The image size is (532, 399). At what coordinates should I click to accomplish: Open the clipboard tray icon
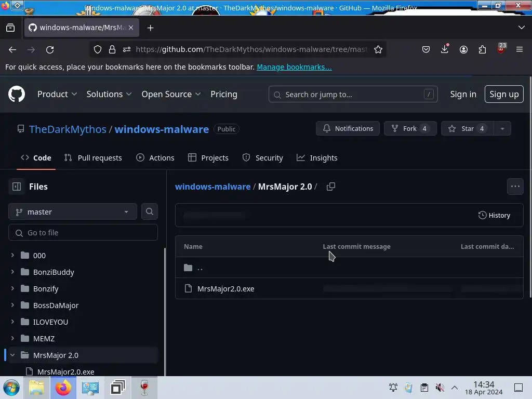pyautogui.click(x=424, y=388)
